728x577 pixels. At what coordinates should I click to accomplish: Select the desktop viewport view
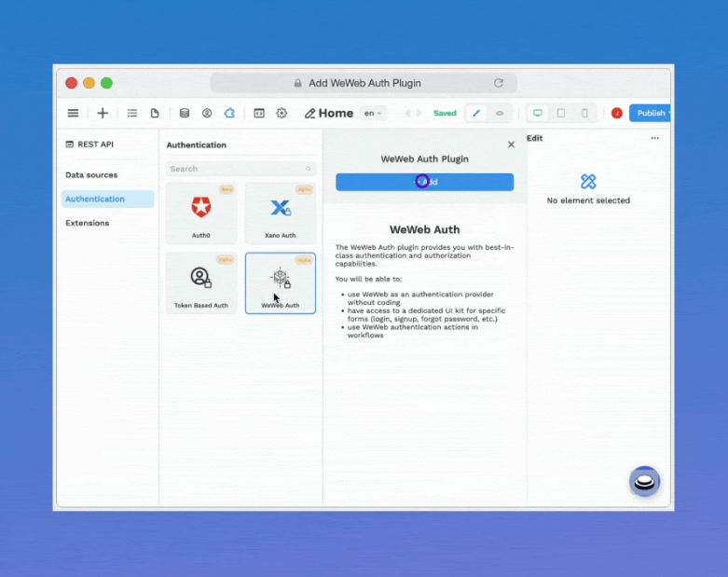(537, 113)
